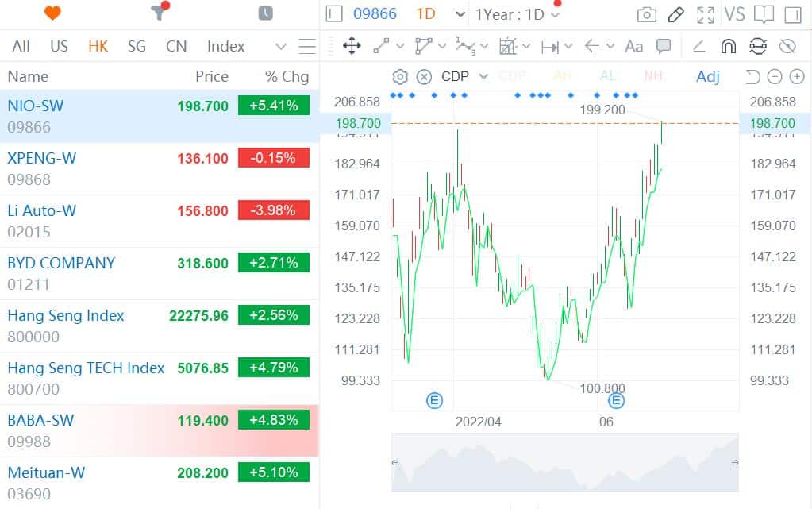Enable the magnet snapping tool
Screen dimensions: 812x509
pos(727,47)
